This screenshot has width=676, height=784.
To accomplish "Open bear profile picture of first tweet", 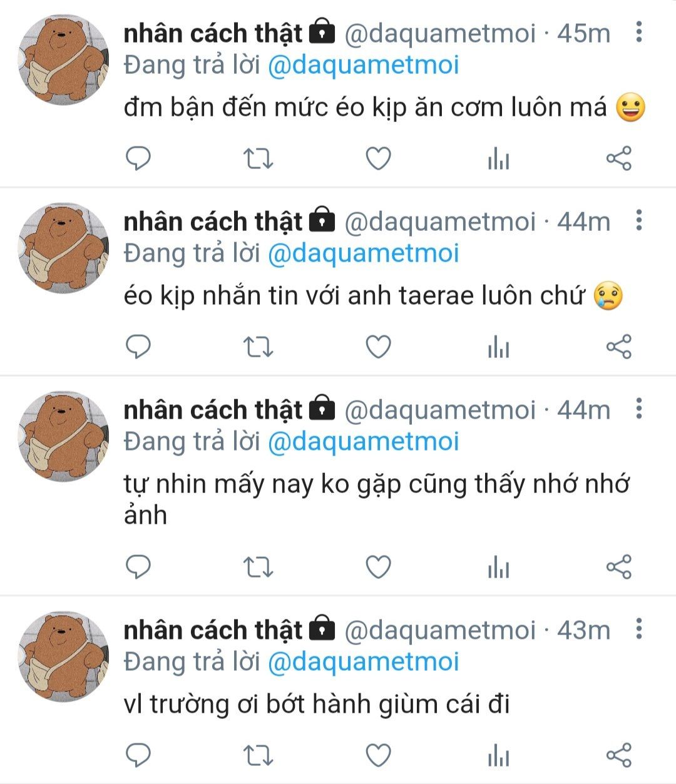I will coord(63,59).
